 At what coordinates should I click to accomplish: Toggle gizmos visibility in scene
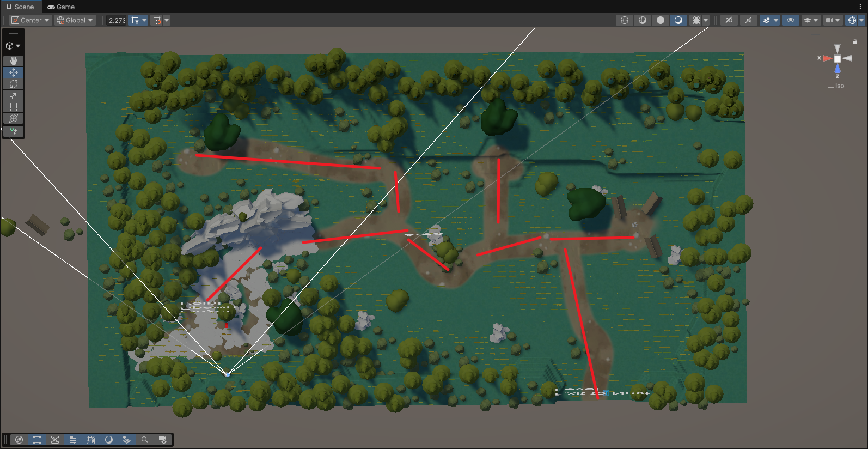852,20
